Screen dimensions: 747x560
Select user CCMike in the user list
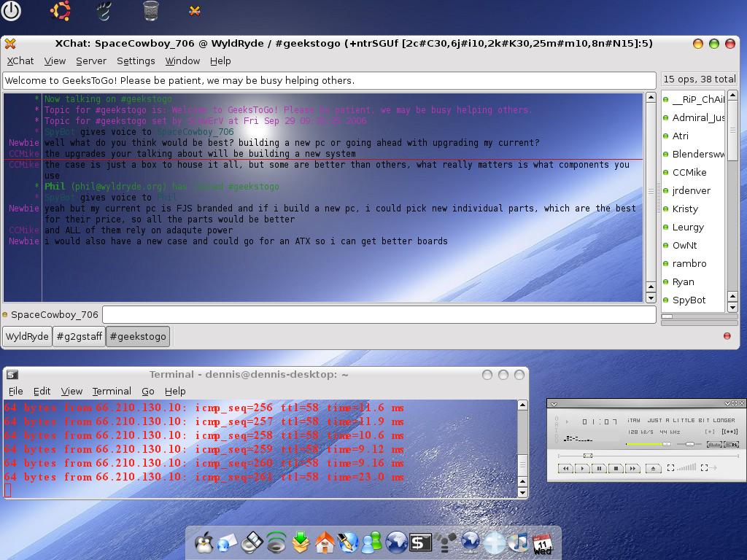pyautogui.click(x=689, y=172)
